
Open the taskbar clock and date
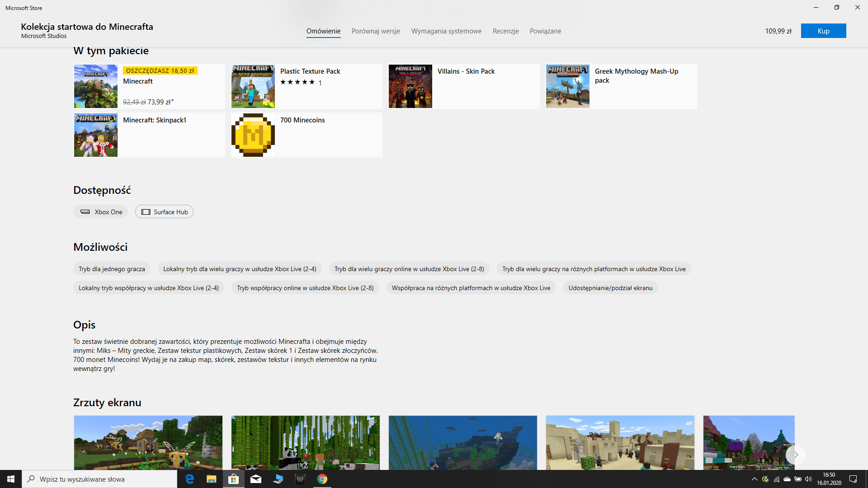coord(829,479)
